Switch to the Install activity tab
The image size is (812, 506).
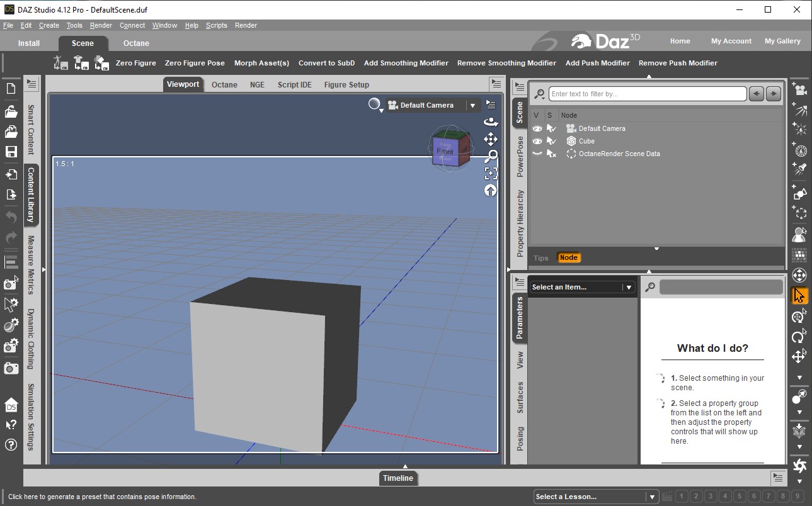(29, 43)
